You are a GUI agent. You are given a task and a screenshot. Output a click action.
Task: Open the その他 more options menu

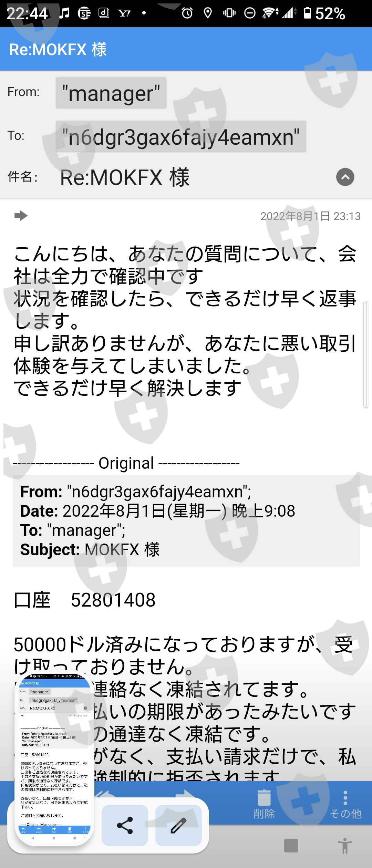[x=345, y=804]
